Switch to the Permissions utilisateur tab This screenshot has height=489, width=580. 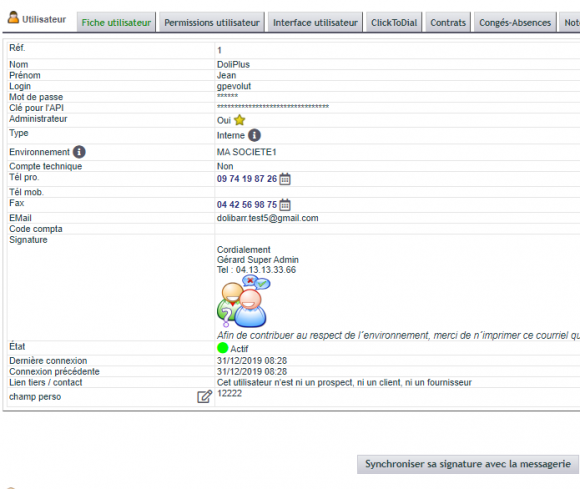pos(212,23)
